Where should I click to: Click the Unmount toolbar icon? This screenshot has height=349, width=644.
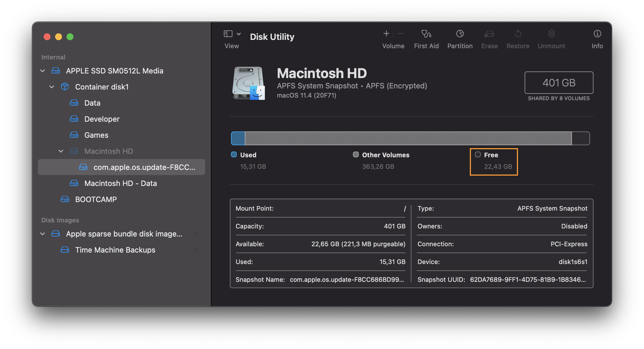point(551,34)
